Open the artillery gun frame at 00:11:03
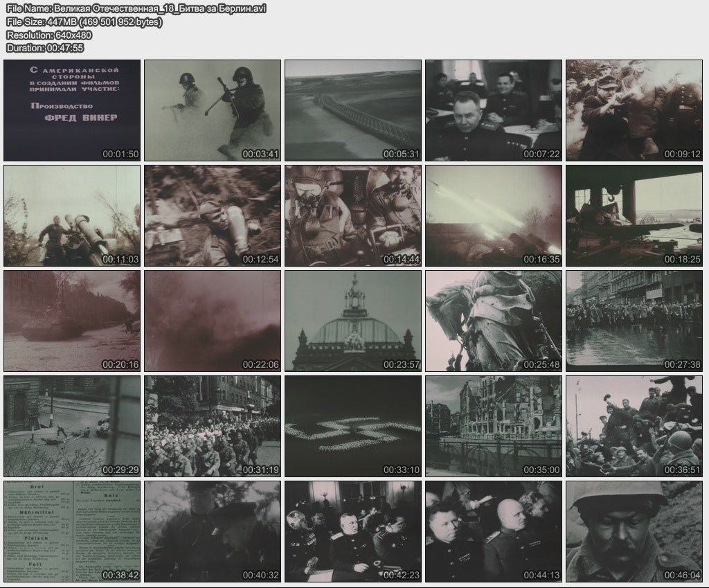709x588 pixels. 72,215
